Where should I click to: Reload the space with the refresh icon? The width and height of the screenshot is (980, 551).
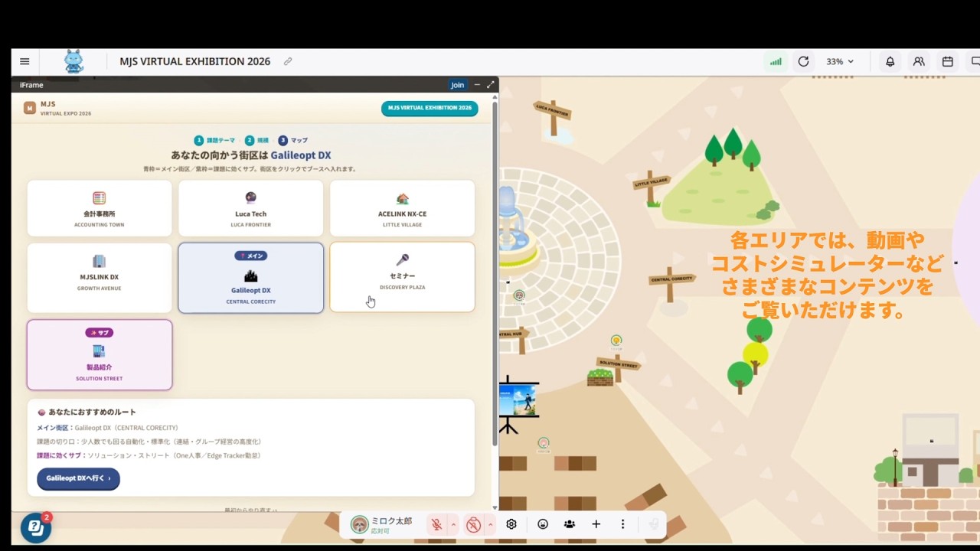[803, 61]
